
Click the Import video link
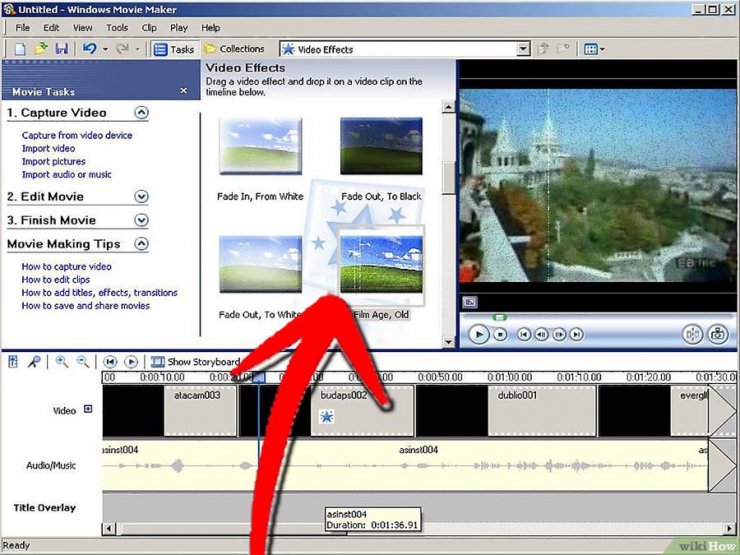(48, 148)
